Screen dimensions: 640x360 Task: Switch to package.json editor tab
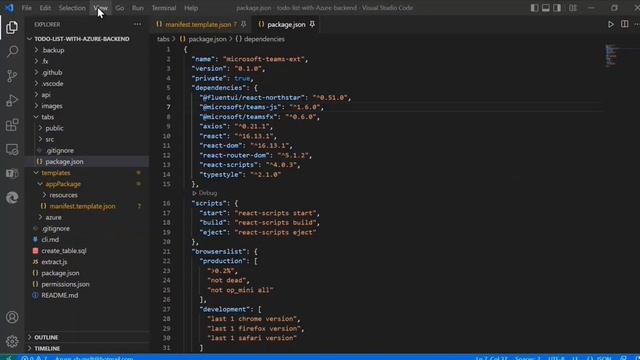(287, 24)
